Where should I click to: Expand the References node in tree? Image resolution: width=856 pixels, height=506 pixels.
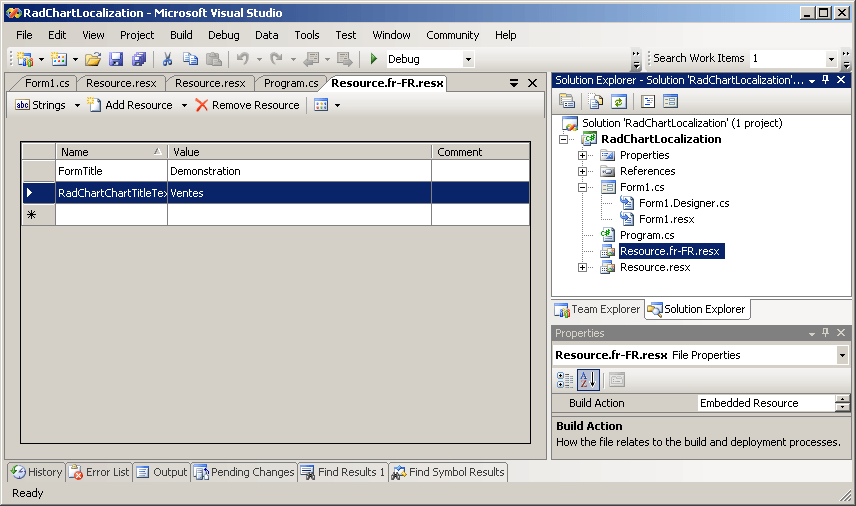(x=582, y=171)
